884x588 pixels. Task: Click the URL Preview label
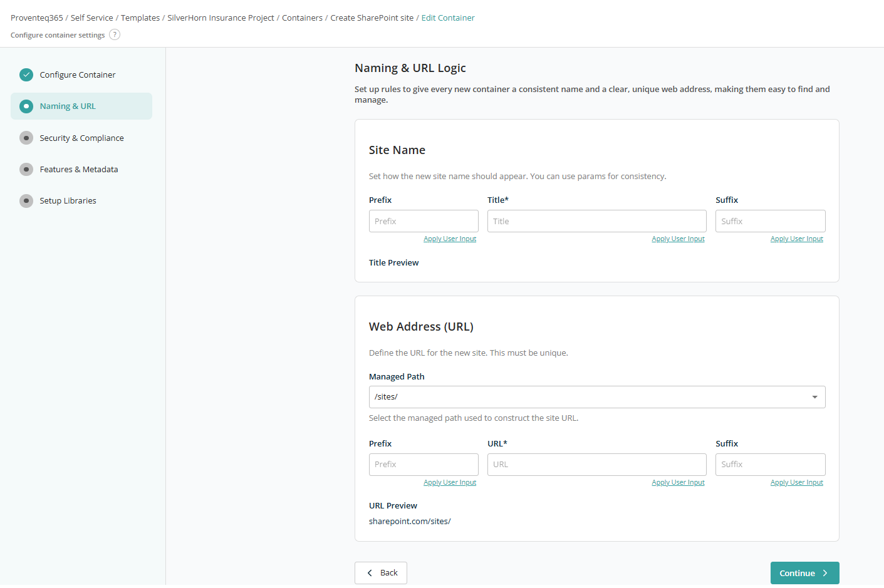393,506
